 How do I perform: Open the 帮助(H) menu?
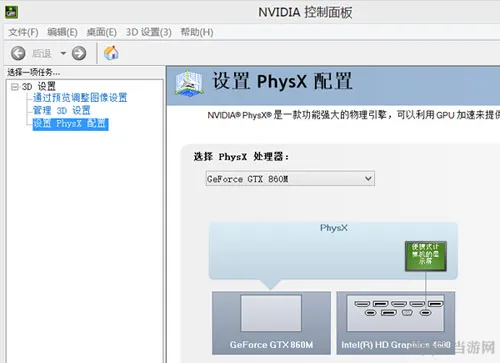[197, 32]
